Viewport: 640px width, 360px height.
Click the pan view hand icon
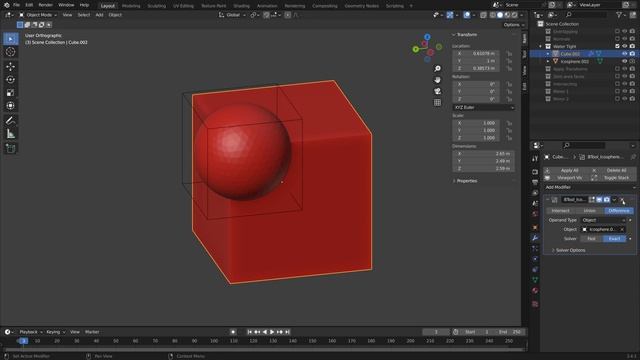pos(438,80)
